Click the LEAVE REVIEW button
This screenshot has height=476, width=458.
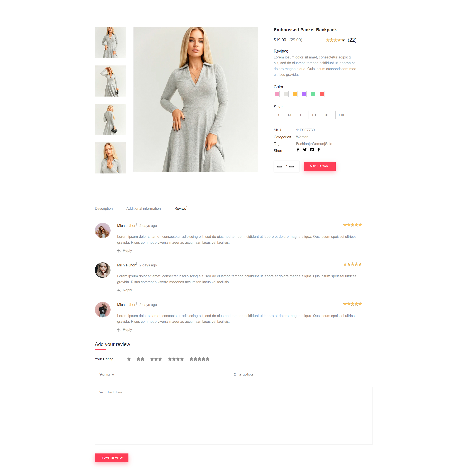pos(111,458)
